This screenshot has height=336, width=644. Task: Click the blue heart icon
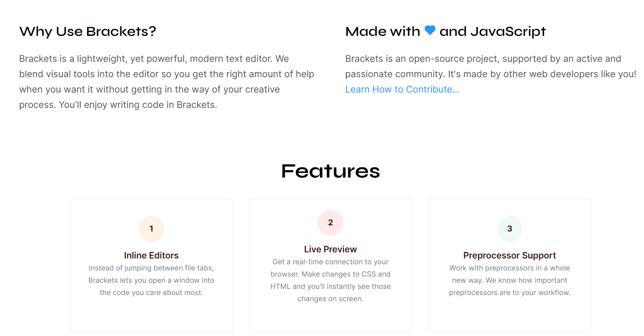coord(430,30)
